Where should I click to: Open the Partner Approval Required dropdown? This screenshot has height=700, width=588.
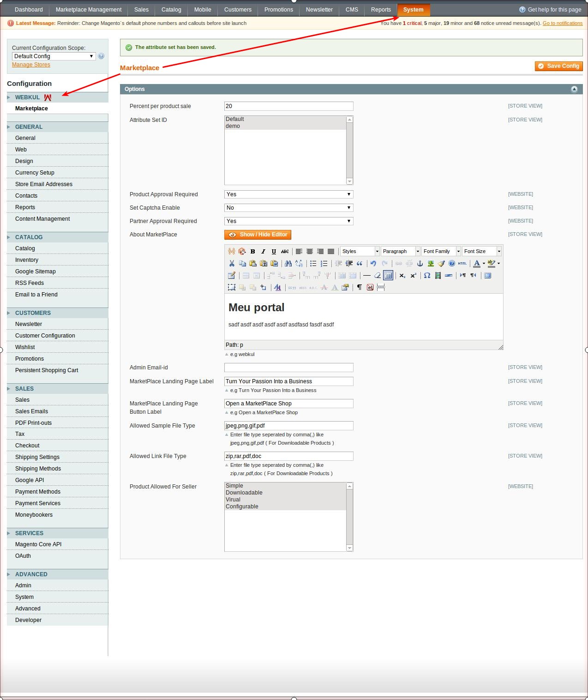pyautogui.click(x=289, y=221)
